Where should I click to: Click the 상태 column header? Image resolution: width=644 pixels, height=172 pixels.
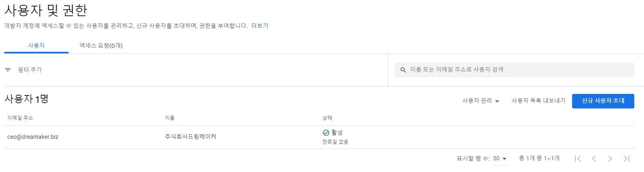pos(327,118)
